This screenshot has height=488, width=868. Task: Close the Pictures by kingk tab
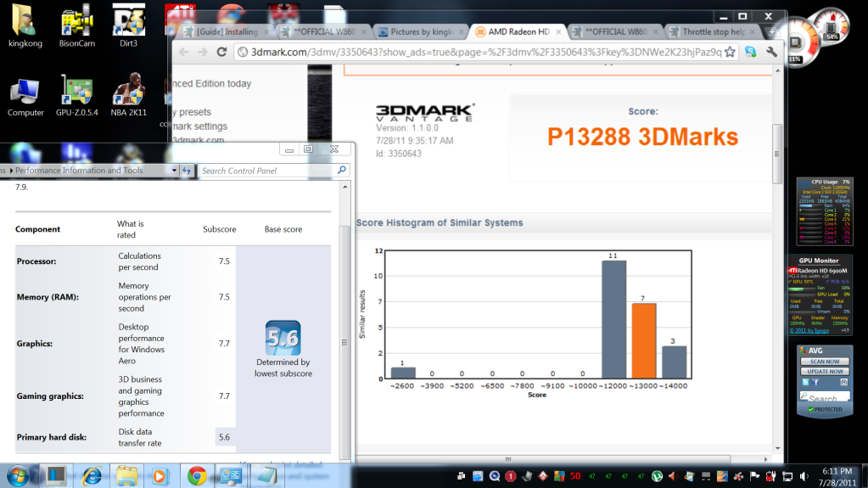[461, 32]
